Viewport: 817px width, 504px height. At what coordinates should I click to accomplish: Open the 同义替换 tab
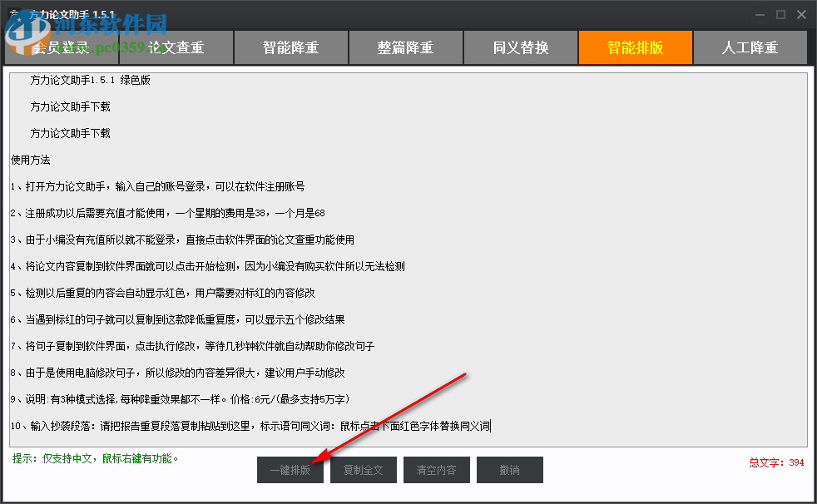520,47
